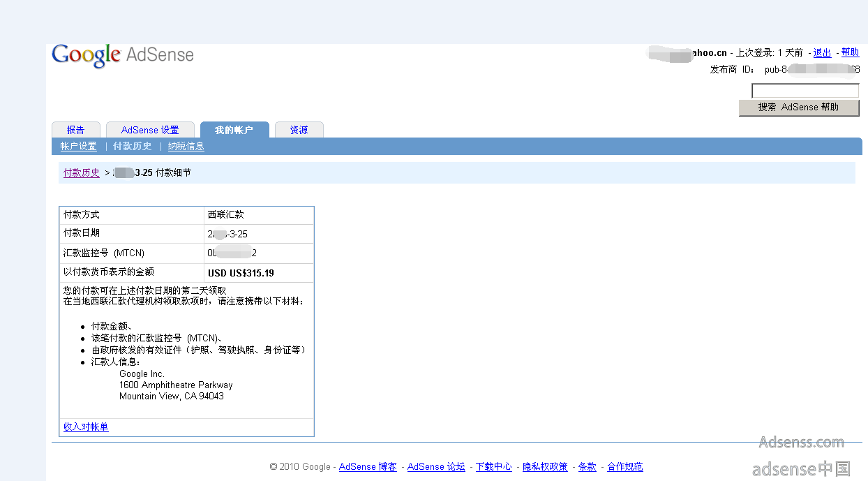Screen dimensions: 868x481
Task: Open the 帮助 link at top right
Action: [850, 52]
